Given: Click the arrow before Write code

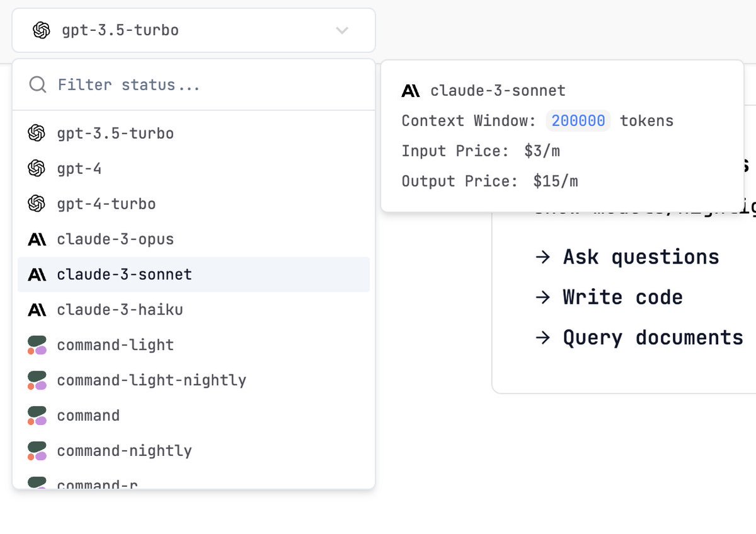Looking at the screenshot, I should [542, 298].
